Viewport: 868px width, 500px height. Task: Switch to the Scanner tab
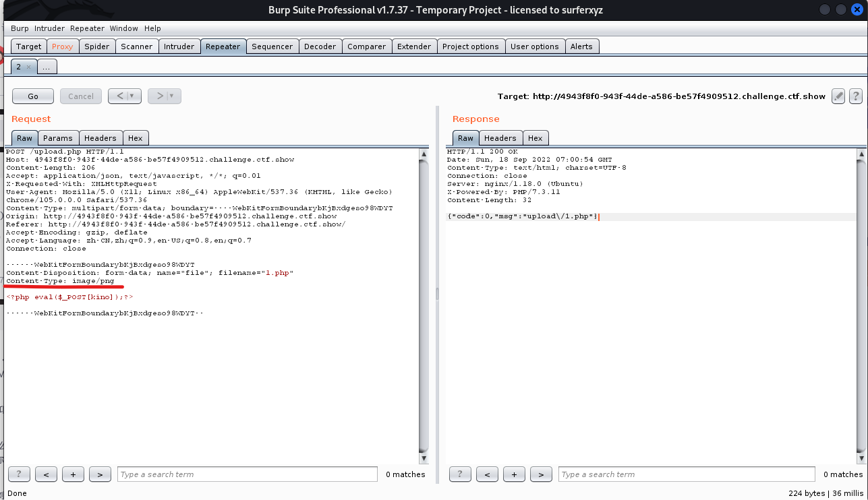coord(136,46)
